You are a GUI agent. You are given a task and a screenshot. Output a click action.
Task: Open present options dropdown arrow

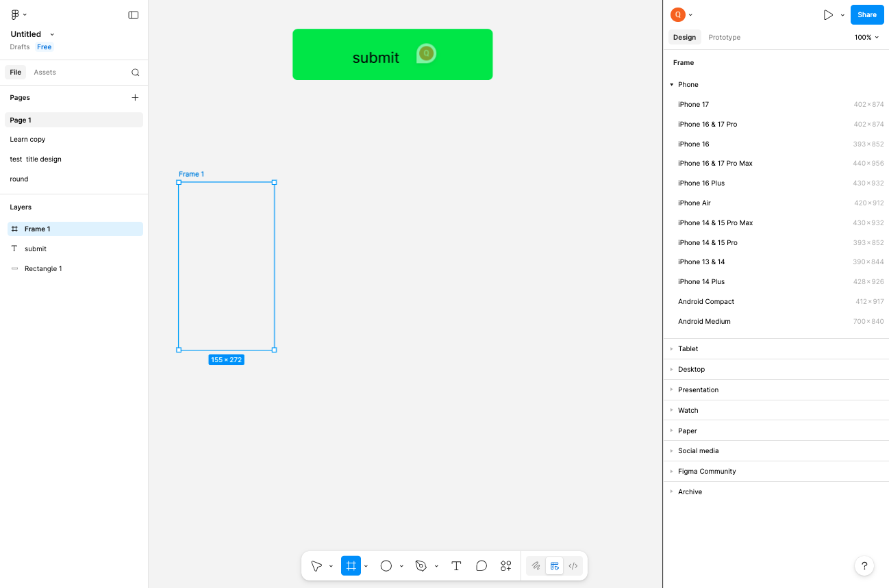pos(842,15)
